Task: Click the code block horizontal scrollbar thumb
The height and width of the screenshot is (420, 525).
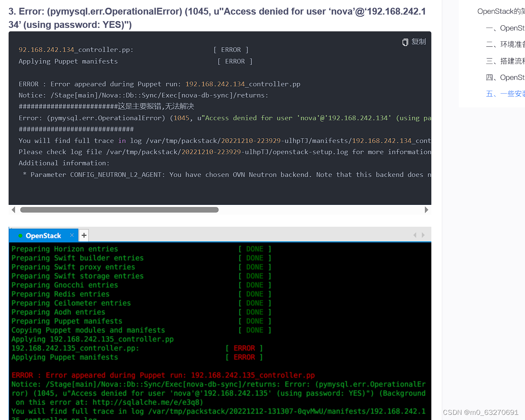Action: pos(119,210)
